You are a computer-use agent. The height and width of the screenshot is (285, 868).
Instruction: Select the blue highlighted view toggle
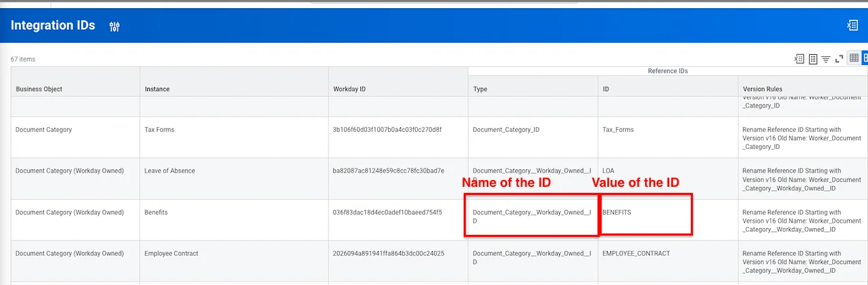tap(864, 58)
